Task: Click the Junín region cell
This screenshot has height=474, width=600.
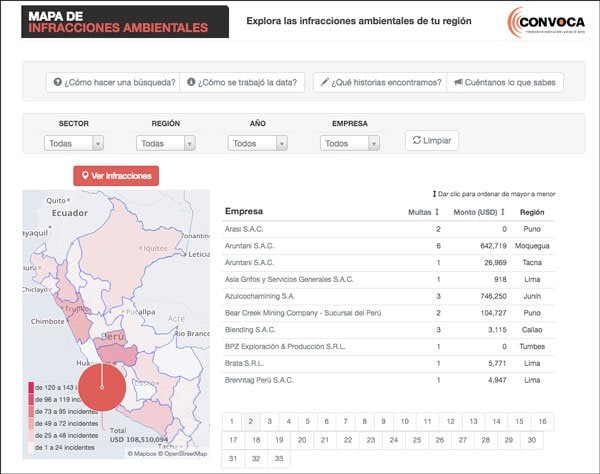Action: pyautogui.click(x=532, y=296)
